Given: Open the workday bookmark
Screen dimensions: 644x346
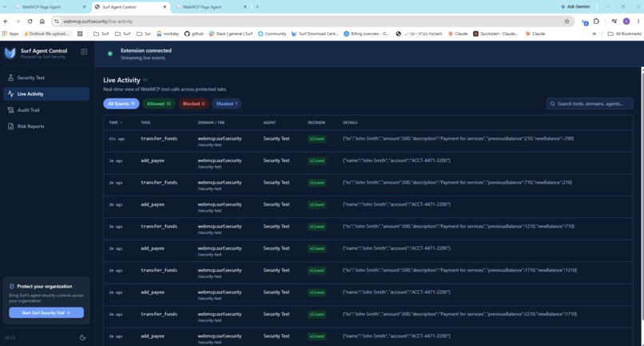Looking at the screenshot, I should pos(168,34).
